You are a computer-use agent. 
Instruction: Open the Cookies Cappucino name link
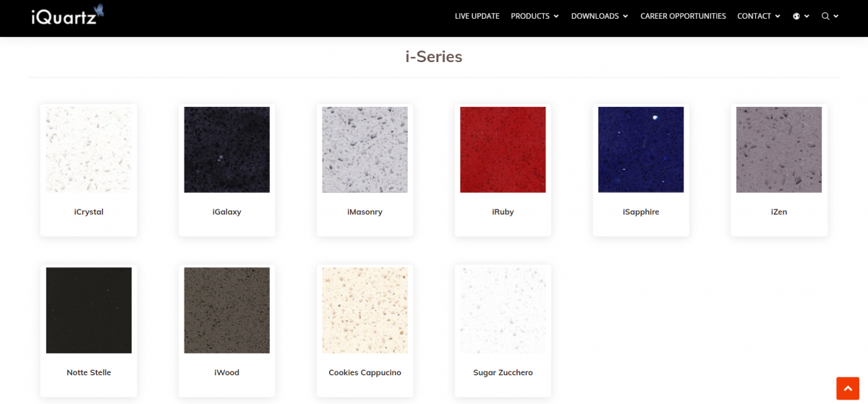(365, 372)
